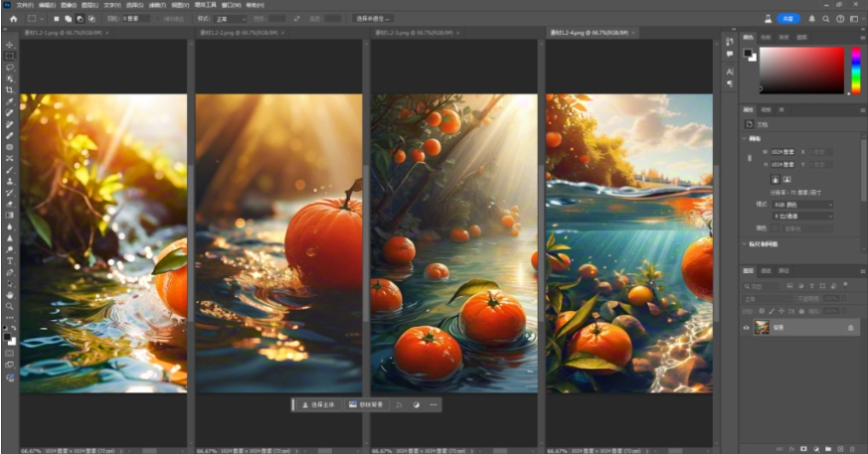Click the vertical rainbow hue slider

tap(855, 71)
